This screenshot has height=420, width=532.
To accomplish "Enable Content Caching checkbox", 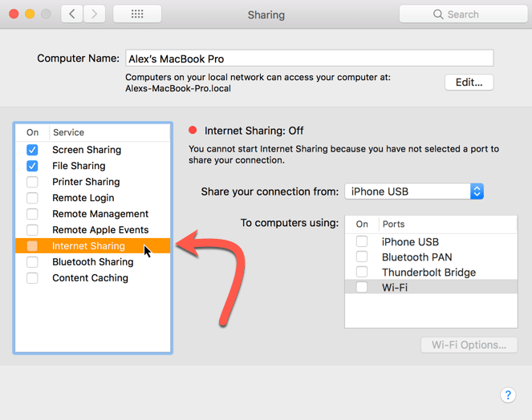I will (x=32, y=278).
